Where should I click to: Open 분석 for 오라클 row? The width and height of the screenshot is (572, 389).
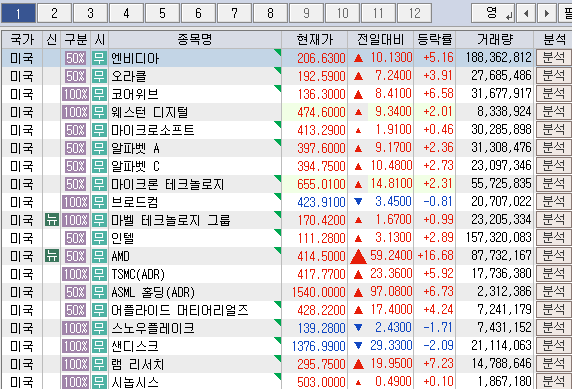553,76
